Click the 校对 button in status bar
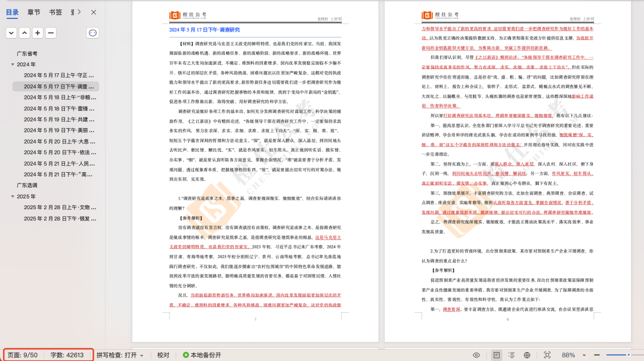 point(163,355)
